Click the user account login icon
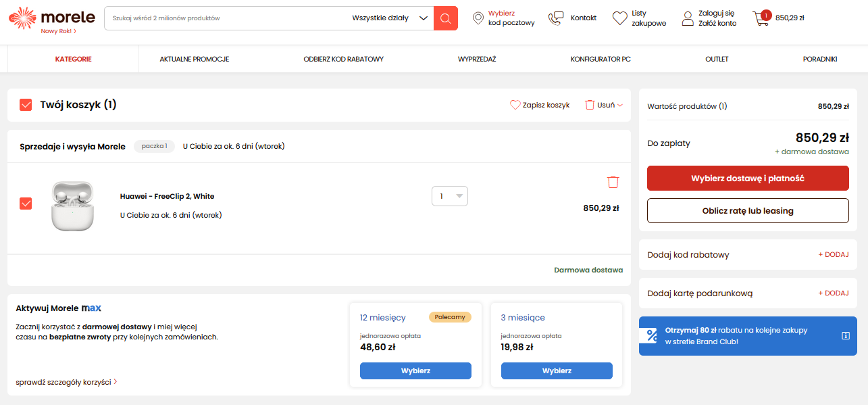 (x=688, y=18)
